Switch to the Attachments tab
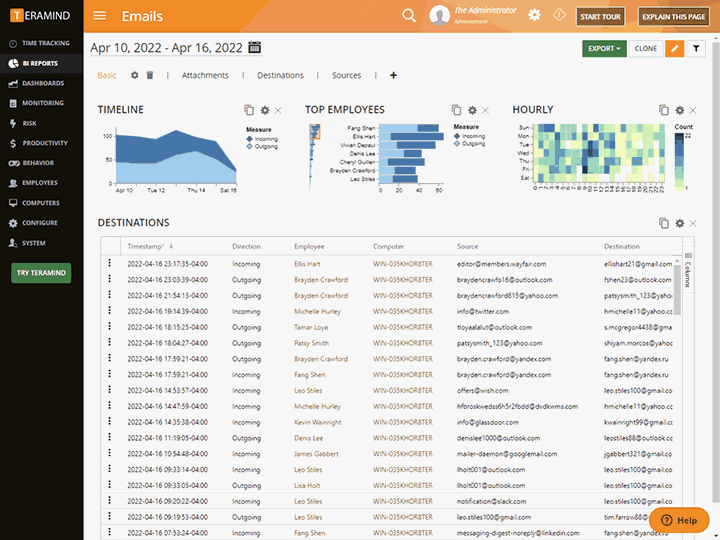This screenshot has width=720, height=540. click(205, 75)
